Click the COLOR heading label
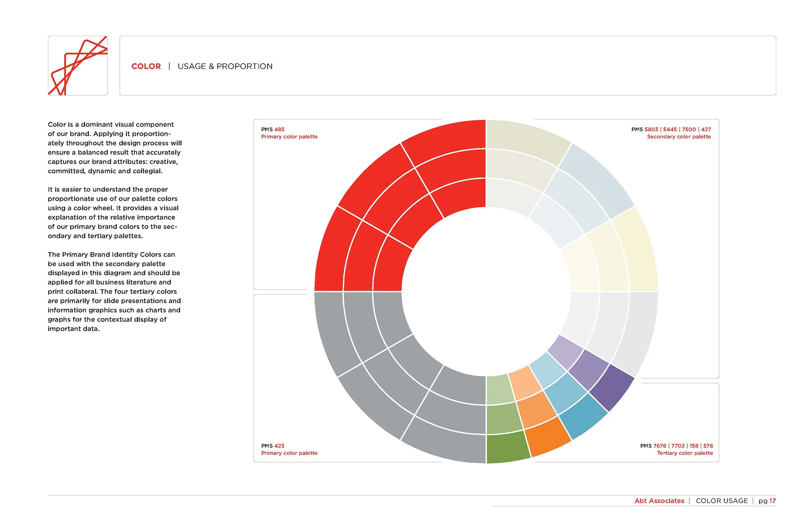The height and width of the screenshot is (525, 812). coord(146,66)
